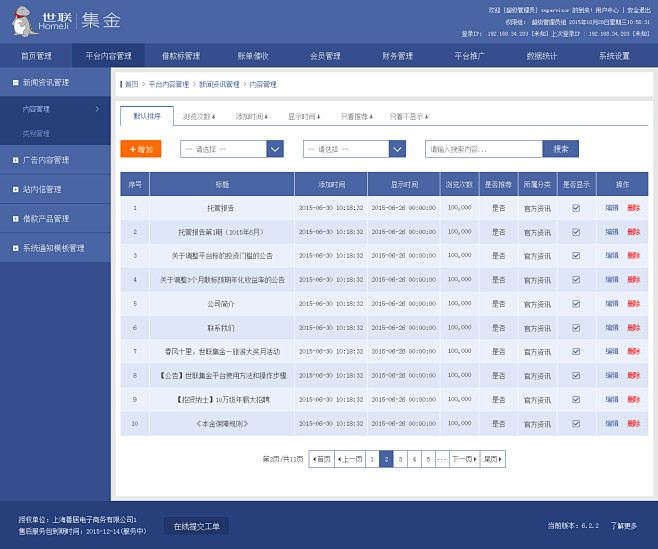Edit the 托管报告 entry in row 1
658x549 pixels.
pos(612,208)
